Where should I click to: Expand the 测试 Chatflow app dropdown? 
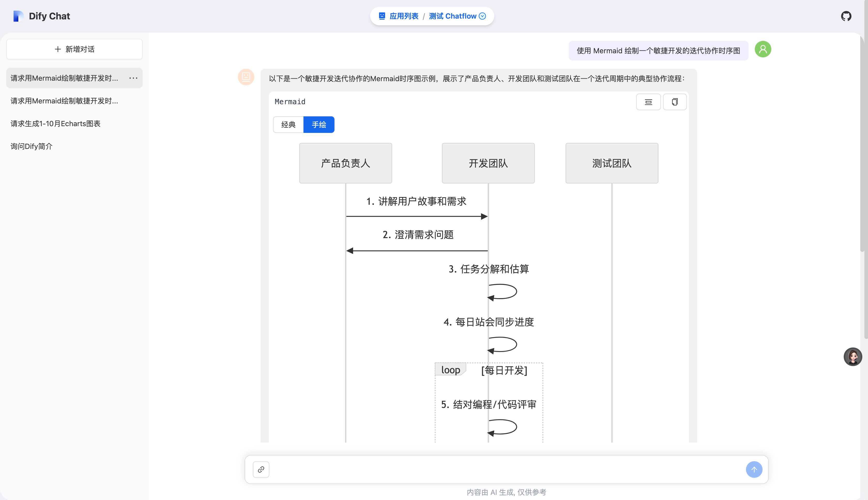482,16
